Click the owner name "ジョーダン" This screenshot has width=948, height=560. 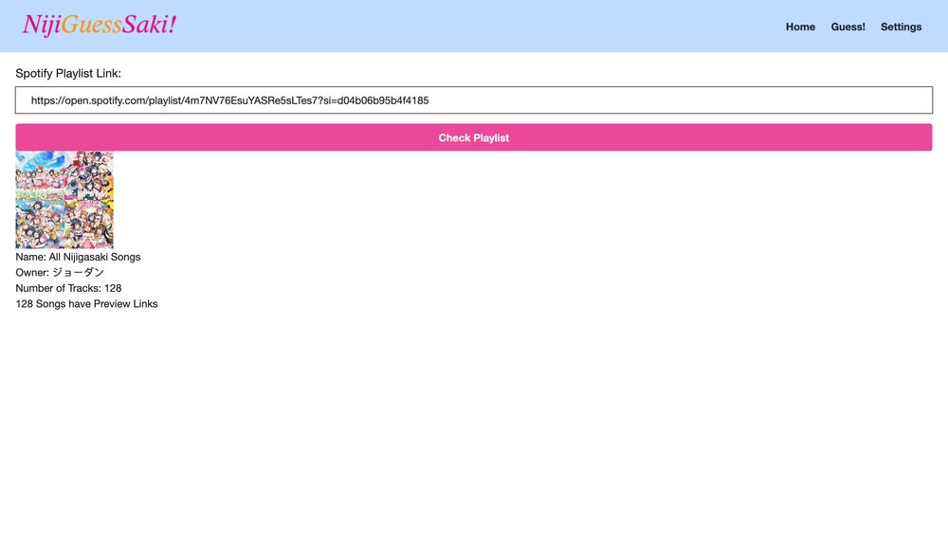[78, 273]
